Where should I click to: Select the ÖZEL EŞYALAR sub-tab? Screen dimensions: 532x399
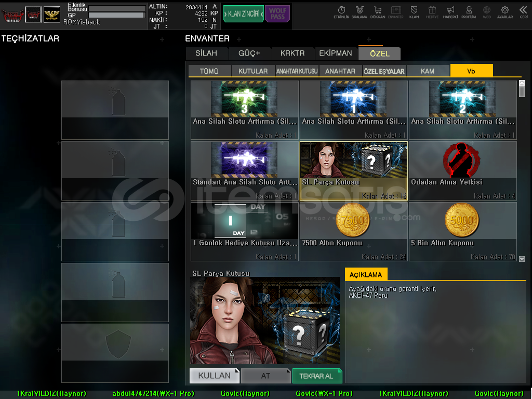pyautogui.click(x=384, y=71)
